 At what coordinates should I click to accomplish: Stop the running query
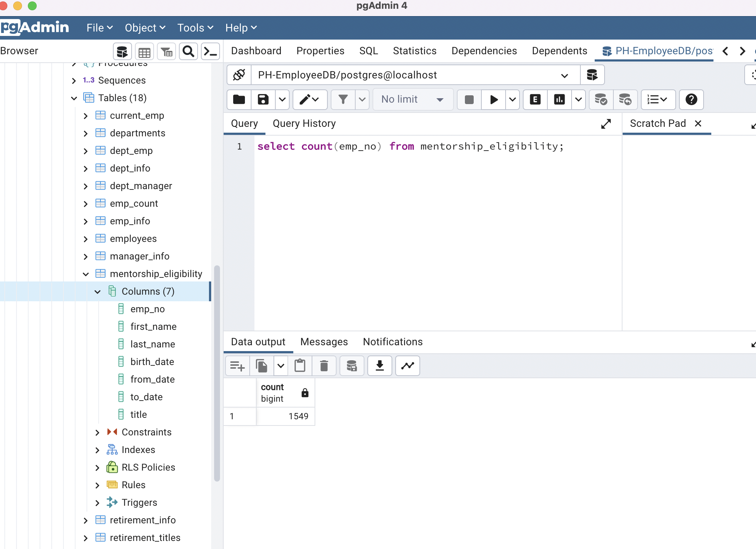(x=468, y=99)
